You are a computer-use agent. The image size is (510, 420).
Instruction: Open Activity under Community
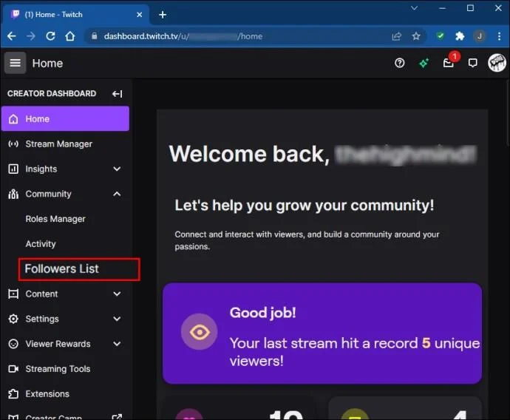41,244
